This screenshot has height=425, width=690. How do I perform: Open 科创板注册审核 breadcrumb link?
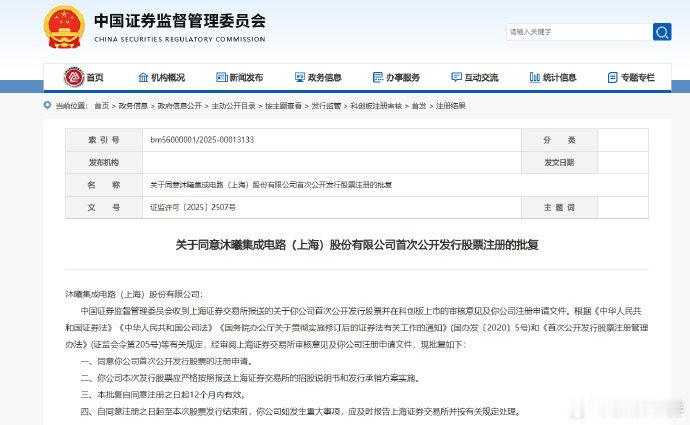376,106
